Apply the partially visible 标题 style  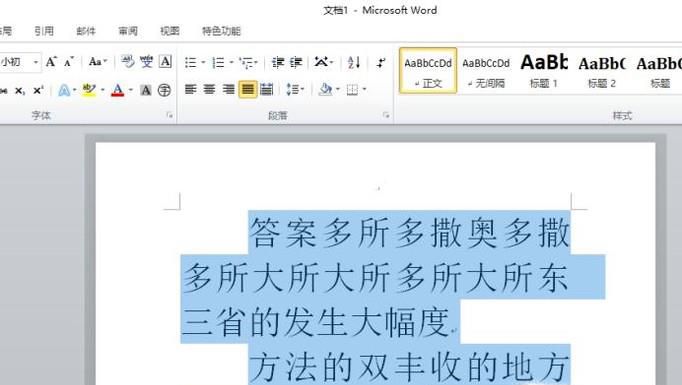pos(659,70)
